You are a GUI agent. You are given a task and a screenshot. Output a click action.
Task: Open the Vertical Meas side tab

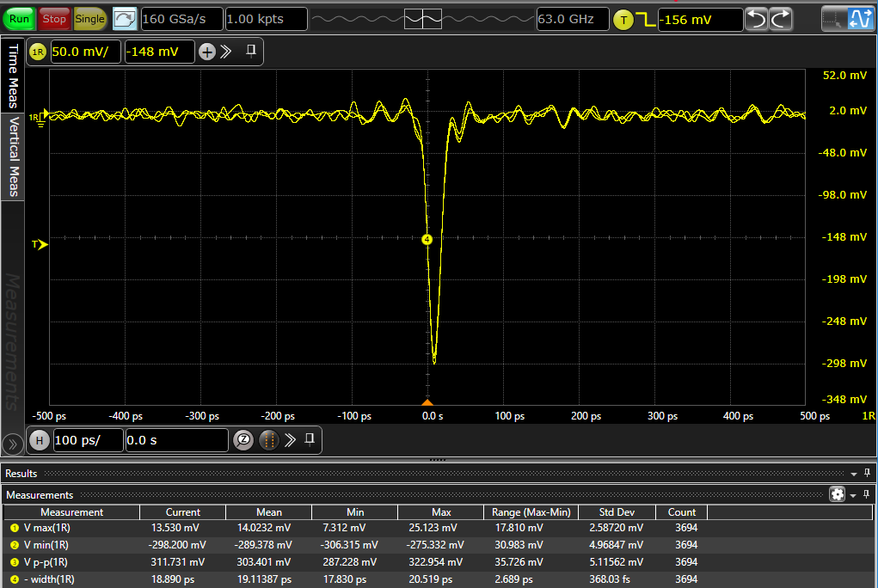[13, 156]
